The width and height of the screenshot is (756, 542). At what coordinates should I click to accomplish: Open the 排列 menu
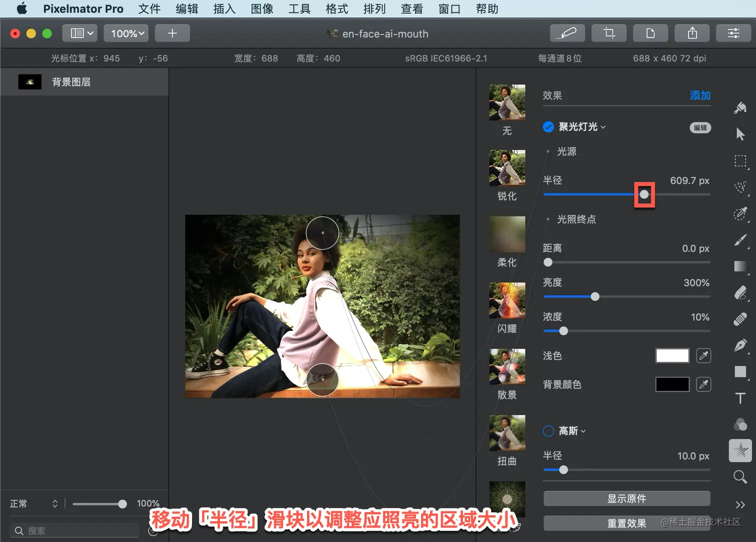[x=374, y=8]
